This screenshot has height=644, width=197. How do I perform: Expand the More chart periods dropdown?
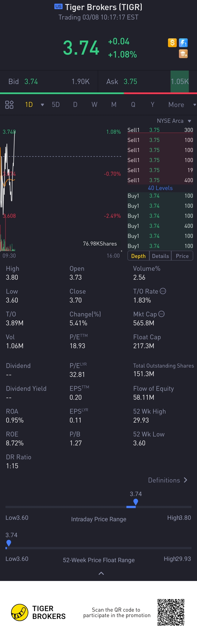(181, 105)
